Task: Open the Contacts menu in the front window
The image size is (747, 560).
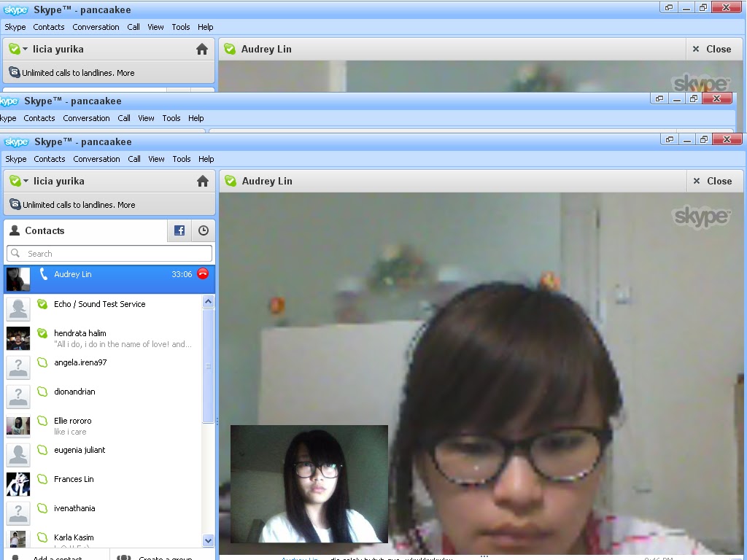Action: click(50, 159)
